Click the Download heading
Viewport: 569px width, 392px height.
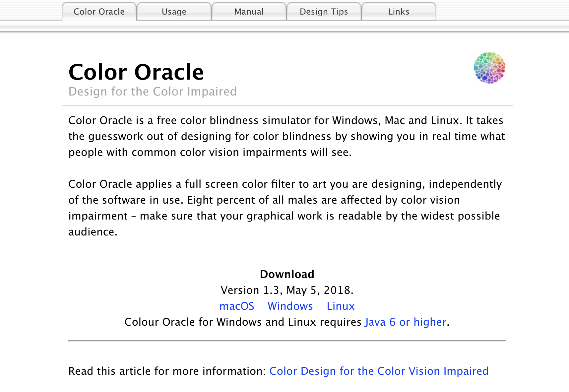coord(287,274)
